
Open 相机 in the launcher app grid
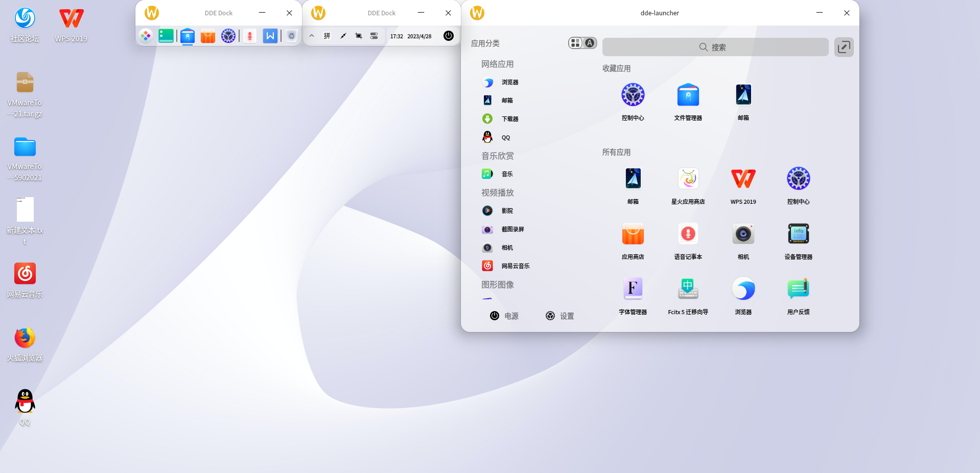743,241
